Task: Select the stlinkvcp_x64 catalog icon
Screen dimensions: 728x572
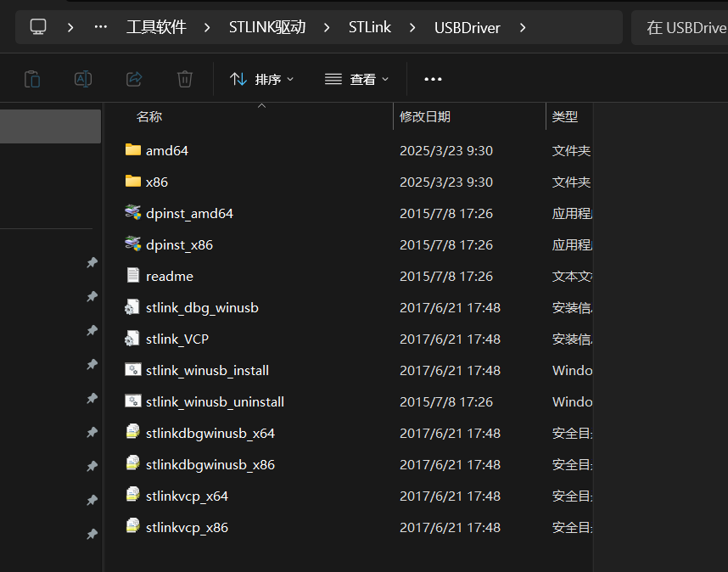Action: (x=132, y=495)
